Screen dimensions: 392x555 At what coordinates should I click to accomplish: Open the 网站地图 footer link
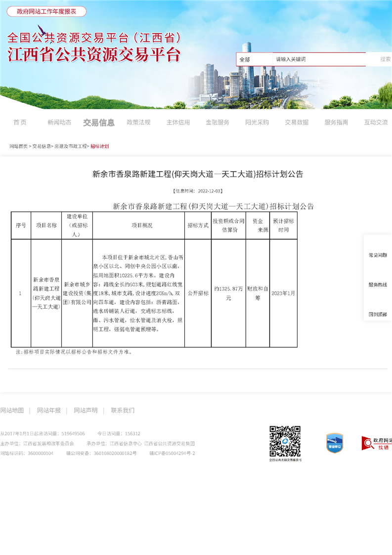[12, 410]
